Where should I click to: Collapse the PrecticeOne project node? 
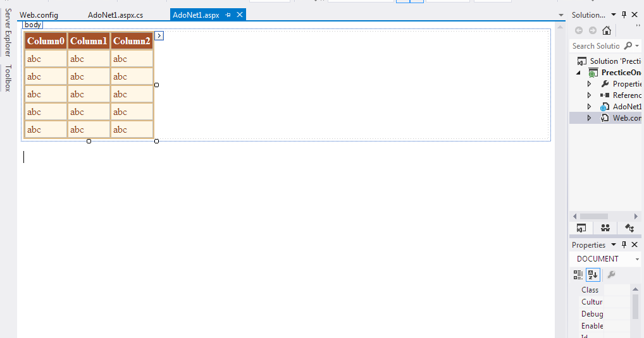(x=579, y=73)
